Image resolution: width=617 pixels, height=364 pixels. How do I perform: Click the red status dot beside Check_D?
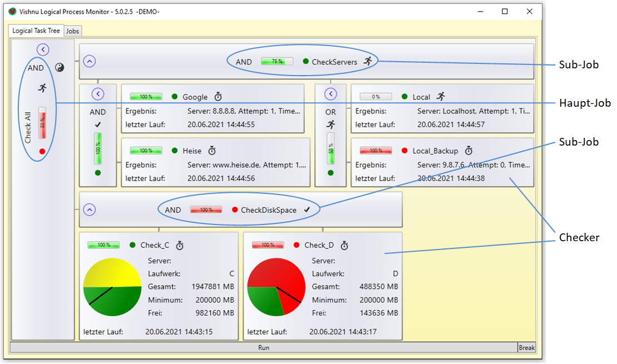tap(297, 245)
